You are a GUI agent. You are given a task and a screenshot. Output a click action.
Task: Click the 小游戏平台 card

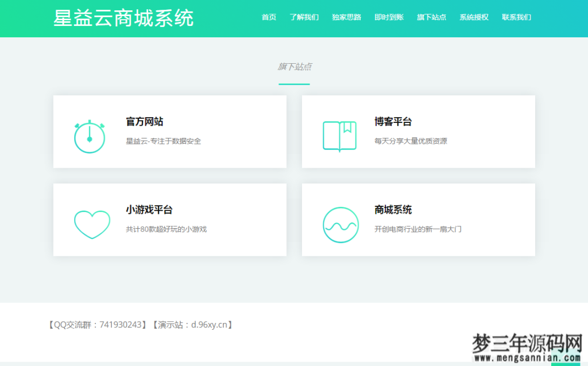[x=170, y=219]
